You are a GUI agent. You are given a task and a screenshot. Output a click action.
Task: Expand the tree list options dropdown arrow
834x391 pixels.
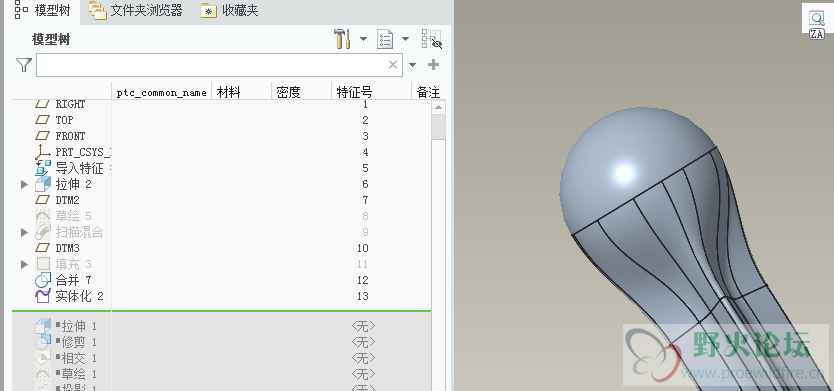click(405, 39)
